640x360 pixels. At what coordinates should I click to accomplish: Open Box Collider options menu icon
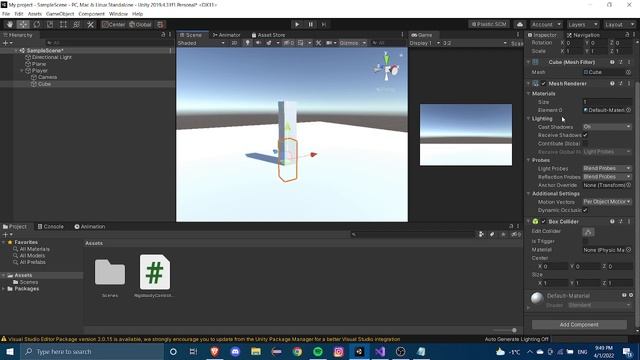[x=629, y=221]
